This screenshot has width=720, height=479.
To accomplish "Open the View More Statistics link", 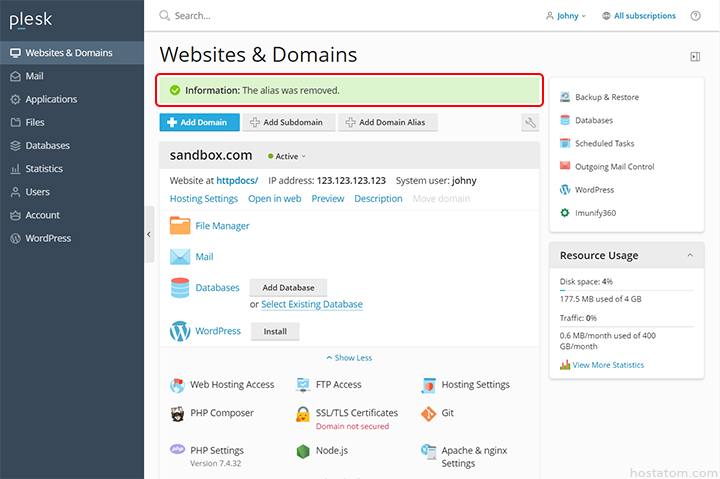I will [608, 365].
